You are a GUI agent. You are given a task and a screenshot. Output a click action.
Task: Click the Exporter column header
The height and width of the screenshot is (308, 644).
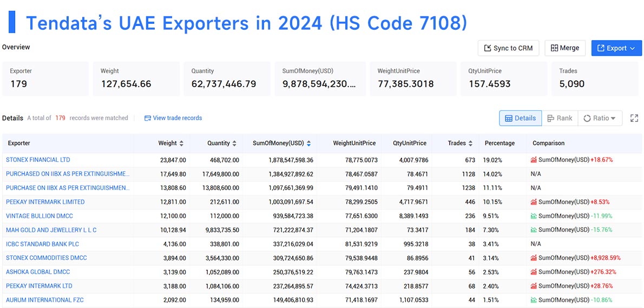point(19,143)
